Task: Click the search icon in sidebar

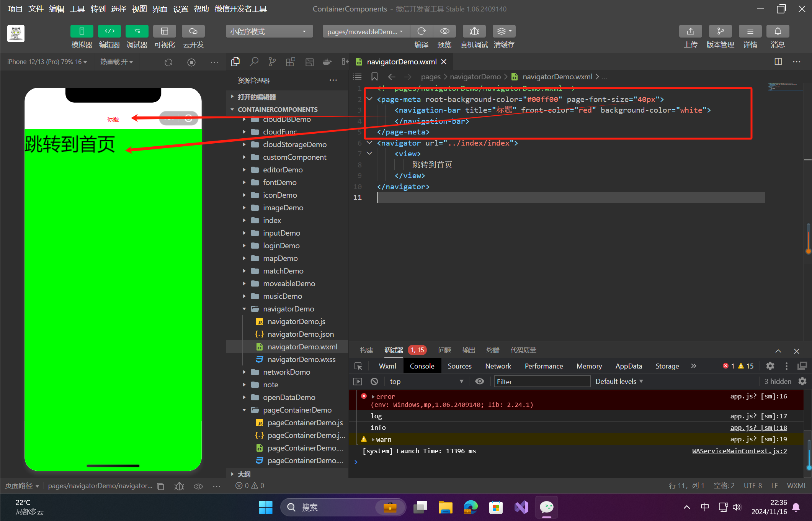Action: pos(254,62)
